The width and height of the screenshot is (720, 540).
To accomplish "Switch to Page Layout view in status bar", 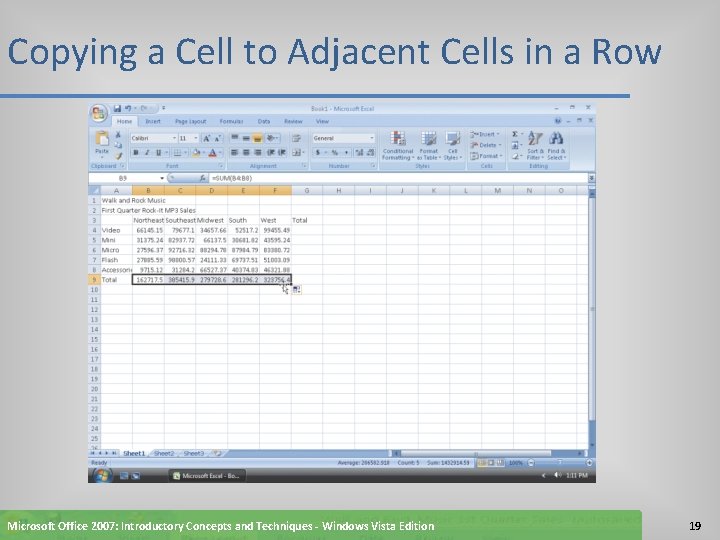I will coord(491,463).
